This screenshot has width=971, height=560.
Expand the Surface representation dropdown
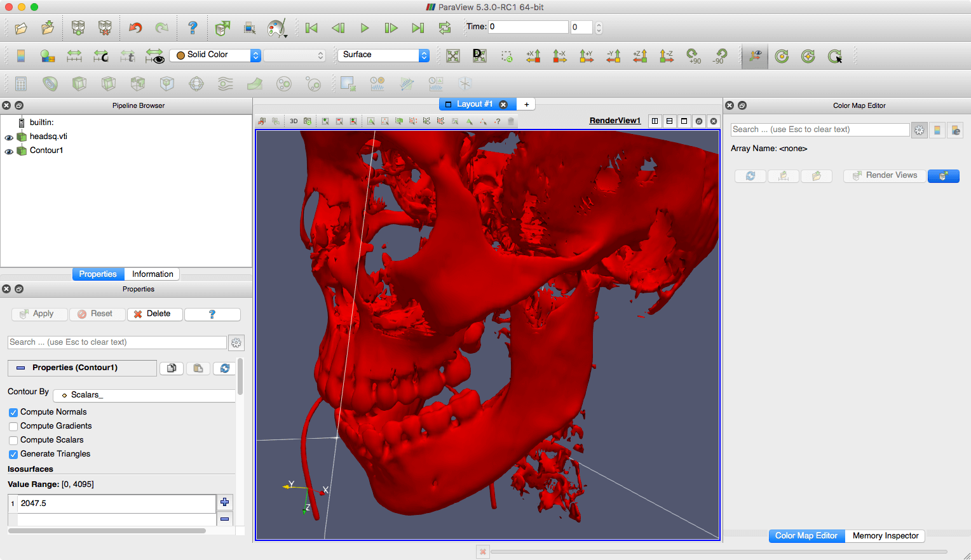pos(383,55)
